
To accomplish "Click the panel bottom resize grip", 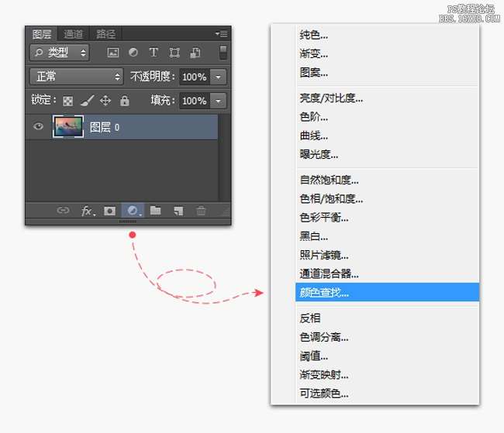I will pos(128,222).
